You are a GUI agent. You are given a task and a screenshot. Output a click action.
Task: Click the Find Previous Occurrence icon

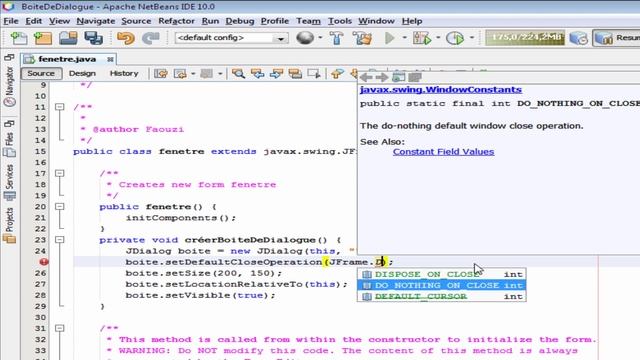click(258, 73)
